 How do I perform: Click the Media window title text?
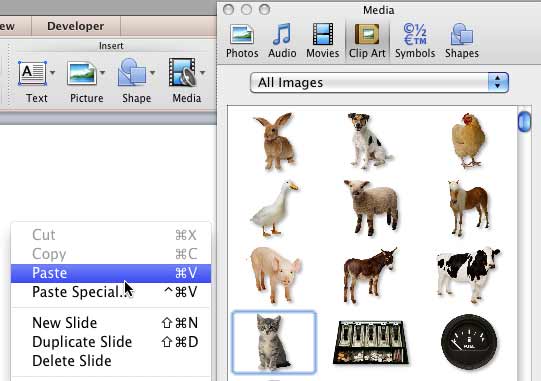click(x=378, y=10)
